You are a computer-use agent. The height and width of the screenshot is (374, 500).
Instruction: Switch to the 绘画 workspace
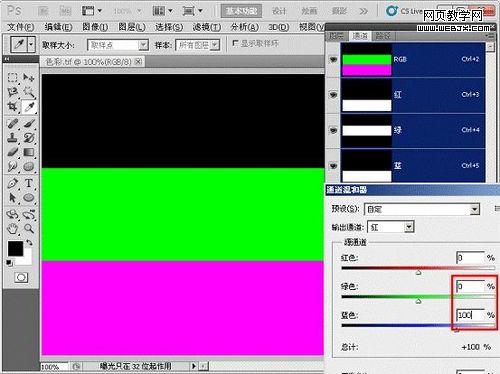309,11
